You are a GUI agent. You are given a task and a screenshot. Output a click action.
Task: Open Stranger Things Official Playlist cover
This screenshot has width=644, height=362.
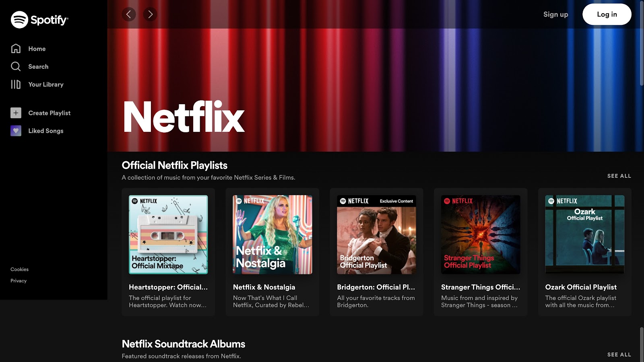click(x=481, y=234)
